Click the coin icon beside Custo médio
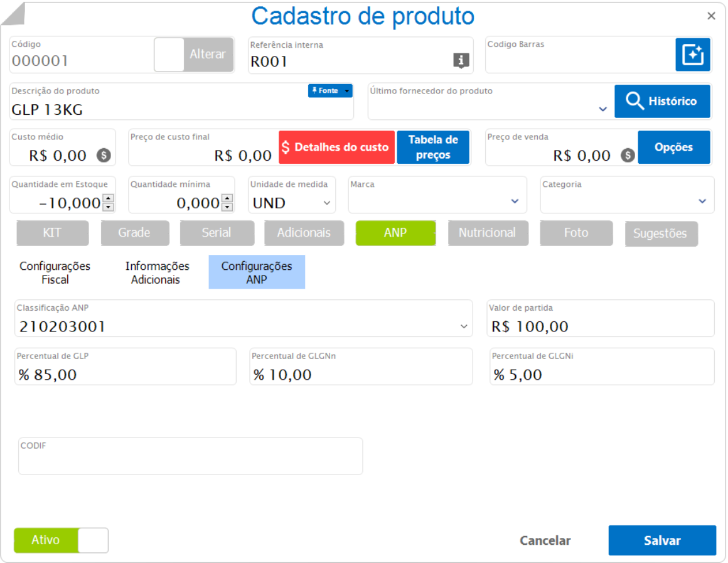The width and height of the screenshot is (728, 563). (x=104, y=155)
